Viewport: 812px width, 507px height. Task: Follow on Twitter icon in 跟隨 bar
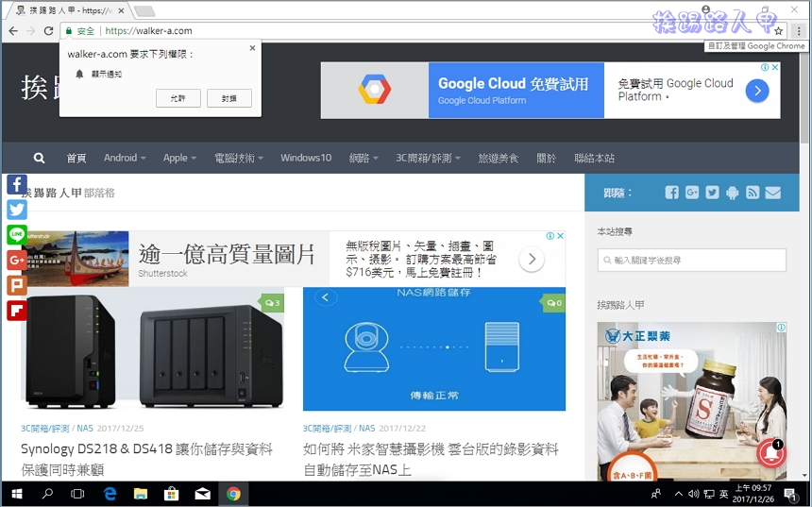[x=712, y=193]
